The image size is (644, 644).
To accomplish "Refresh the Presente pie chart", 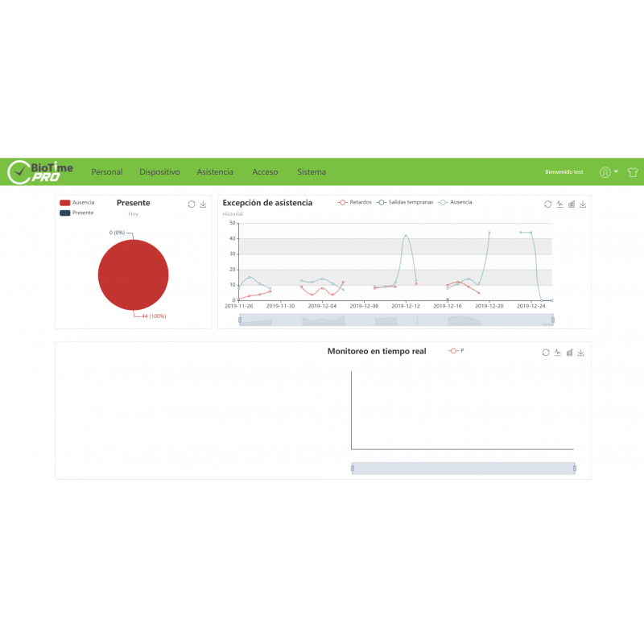I will 192,204.
